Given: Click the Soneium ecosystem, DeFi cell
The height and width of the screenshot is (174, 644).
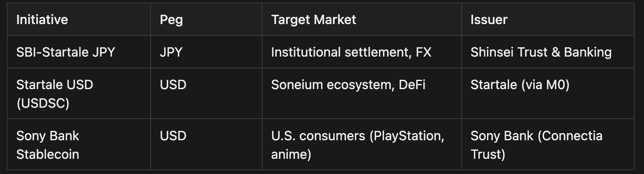Looking at the screenshot, I should [348, 84].
